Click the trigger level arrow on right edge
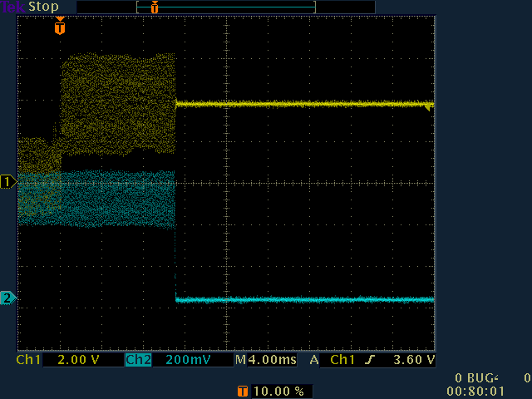The height and width of the screenshot is (399, 532). 429,106
